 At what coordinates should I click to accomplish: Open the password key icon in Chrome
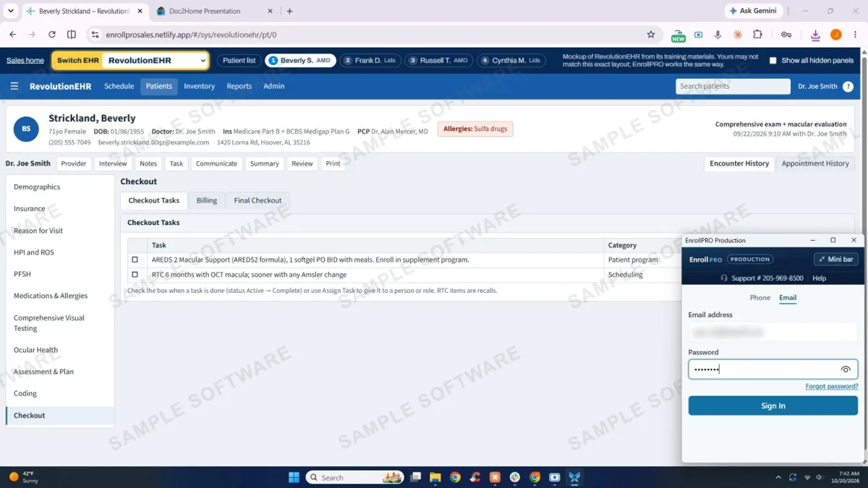[x=786, y=34]
